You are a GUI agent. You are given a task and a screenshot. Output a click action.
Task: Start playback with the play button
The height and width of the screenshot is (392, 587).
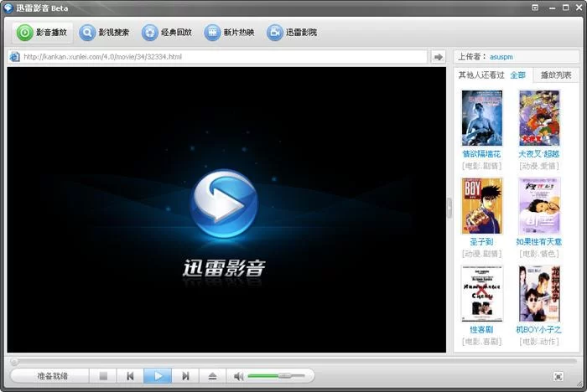tap(158, 376)
